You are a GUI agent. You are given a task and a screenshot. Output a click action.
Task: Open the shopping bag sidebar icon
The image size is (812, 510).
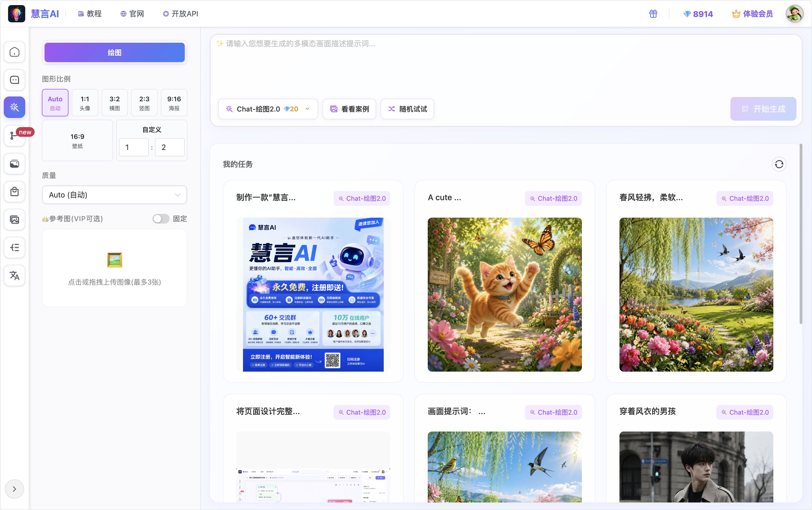[x=15, y=192]
